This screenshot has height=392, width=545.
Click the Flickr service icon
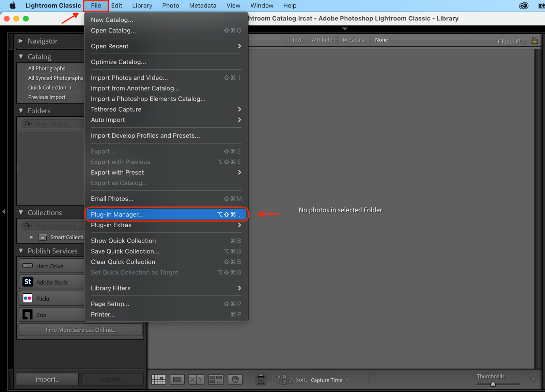point(28,298)
